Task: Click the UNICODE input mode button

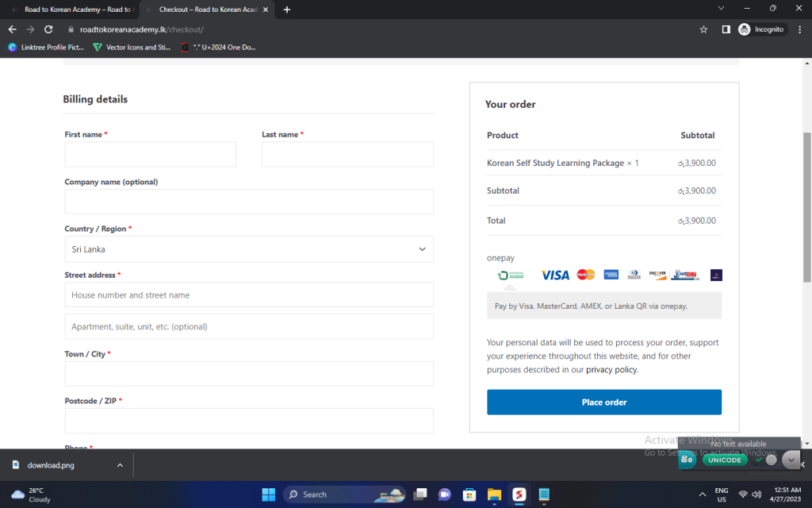Action: [x=724, y=460]
